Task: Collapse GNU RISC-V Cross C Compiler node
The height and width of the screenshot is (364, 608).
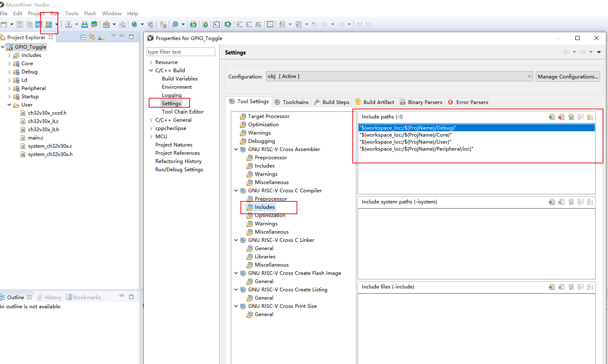Action: 236,191
